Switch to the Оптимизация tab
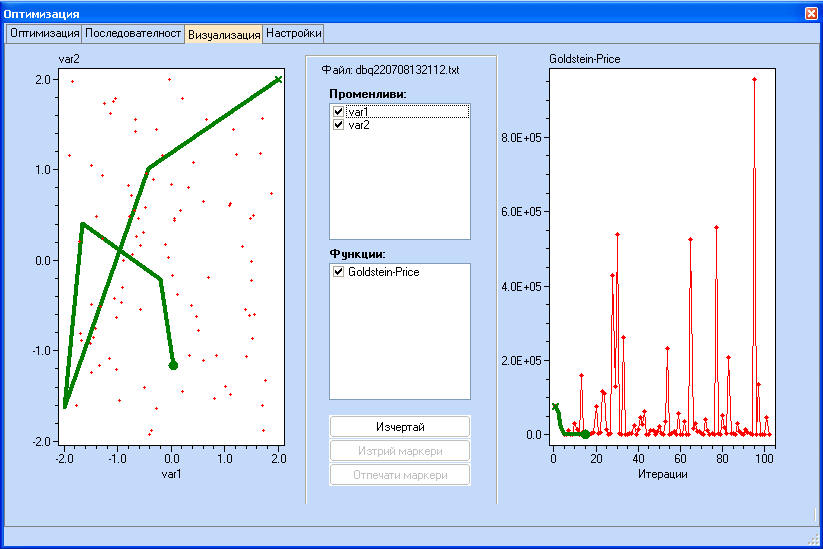Screen dimensions: 823x549 click(x=43, y=33)
